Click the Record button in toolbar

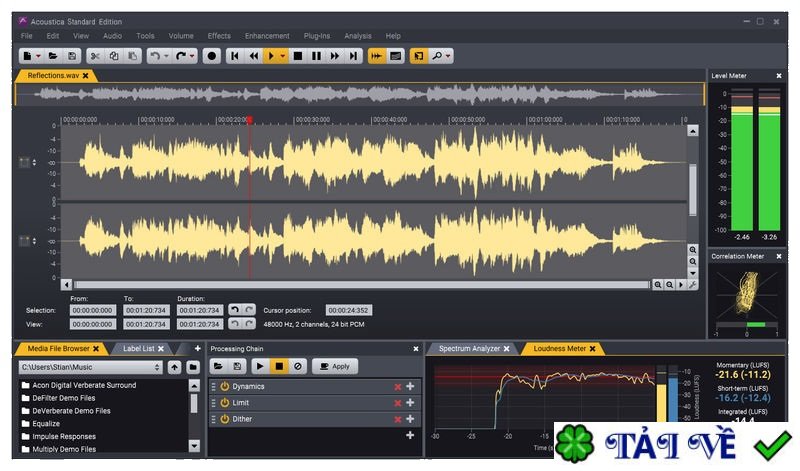(211, 56)
